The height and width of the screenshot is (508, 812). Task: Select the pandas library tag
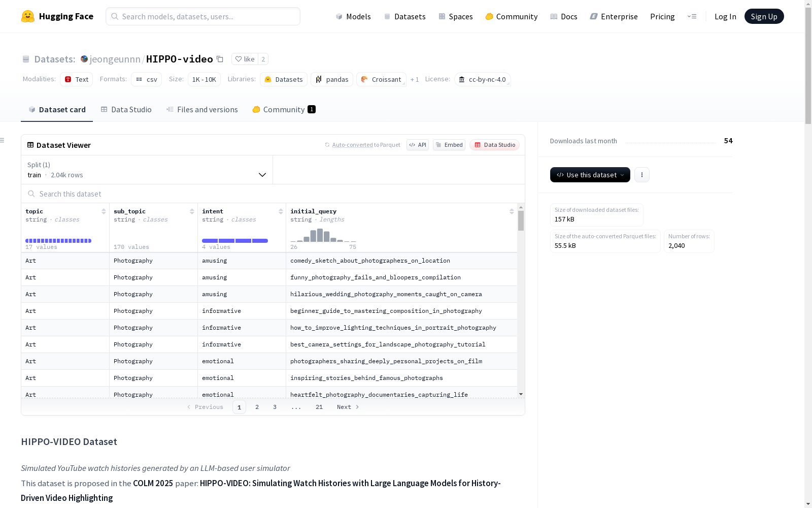click(x=332, y=79)
